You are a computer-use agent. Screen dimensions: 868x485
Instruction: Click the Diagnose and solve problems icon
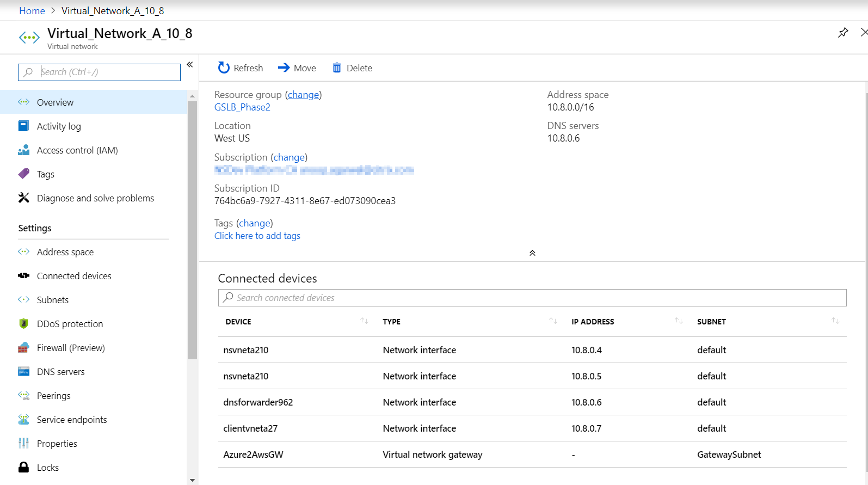(x=23, y=198)
